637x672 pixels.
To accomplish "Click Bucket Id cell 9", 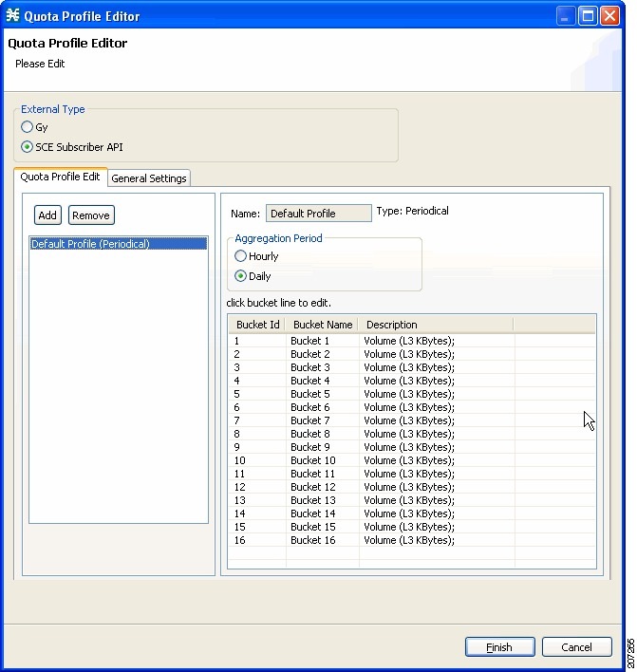I will point(257,447).
